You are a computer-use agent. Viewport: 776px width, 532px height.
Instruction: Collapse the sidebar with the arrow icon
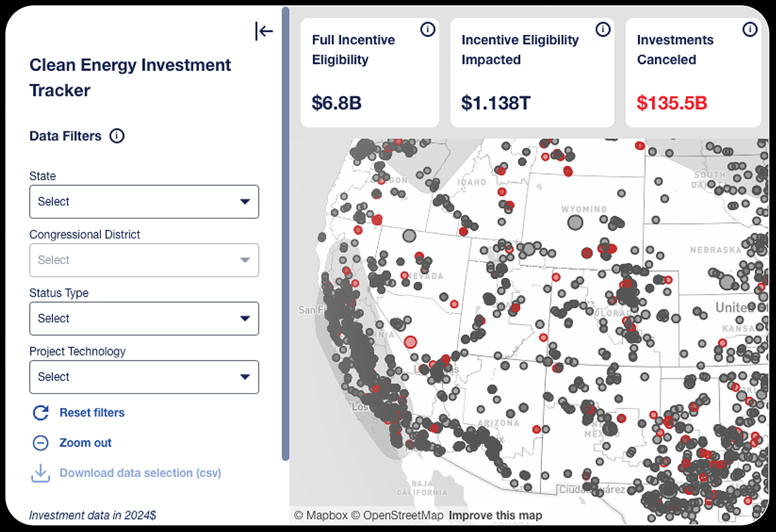264,31
